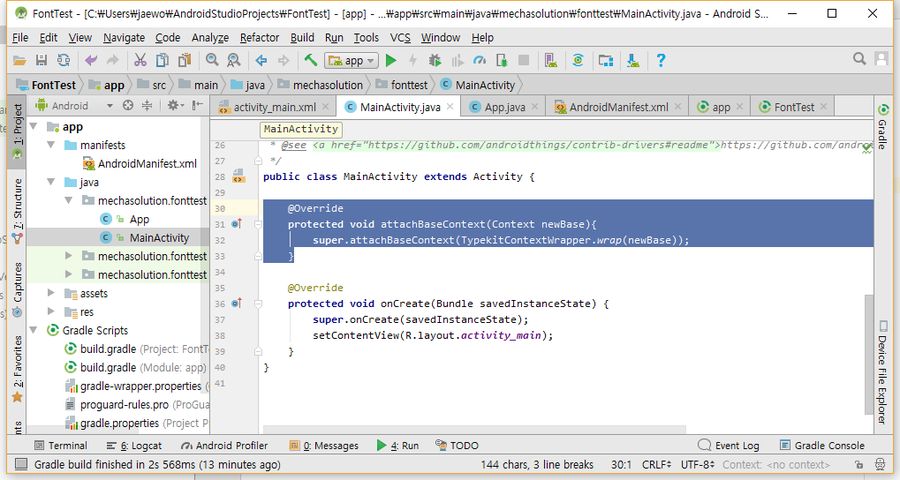Open the Project Structure icon
The height and width of the screenshot is (480, 900).
coord(606,60)
